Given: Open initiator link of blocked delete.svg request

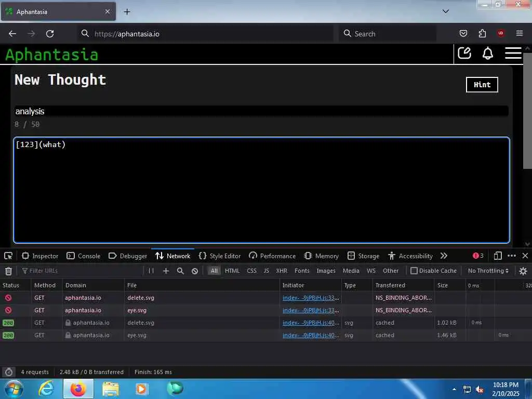Looking at the screenshot, I should [x=311, y=298].
